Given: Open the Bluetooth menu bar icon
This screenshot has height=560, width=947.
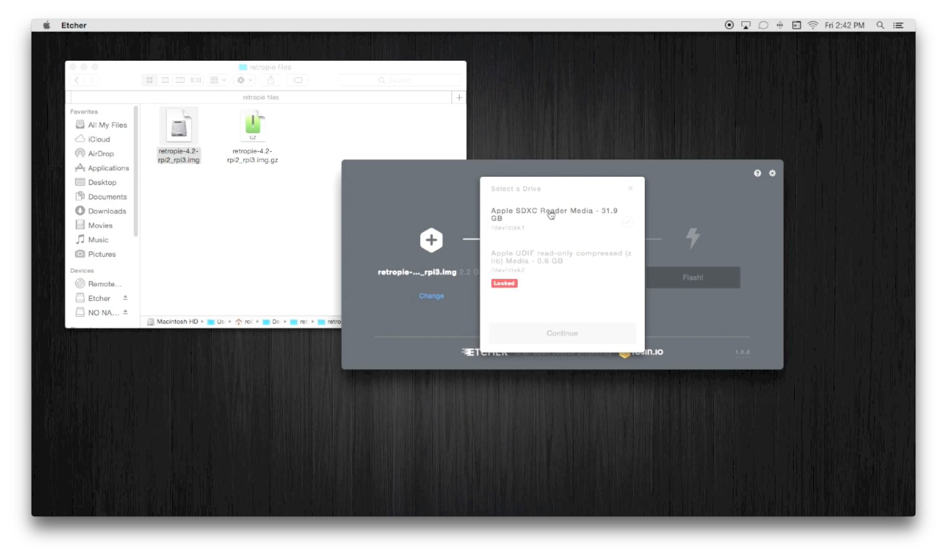Looking at the screenshot, I should (780, 25).
